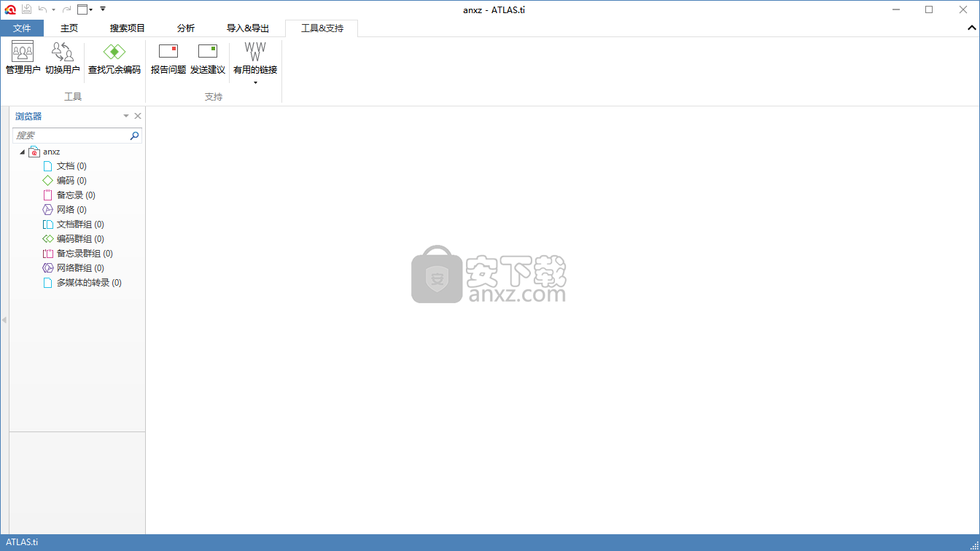The width and height of the screenshot is (980, 551).
Task: Click the redo arrow in title bar
Action: (66, 9)
